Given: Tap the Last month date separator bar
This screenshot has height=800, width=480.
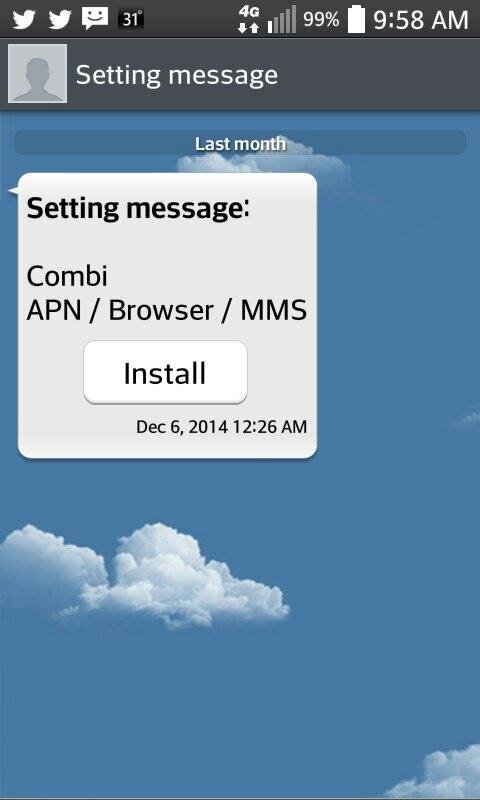Looking at the screenshot, I should [x=240, y=143].
